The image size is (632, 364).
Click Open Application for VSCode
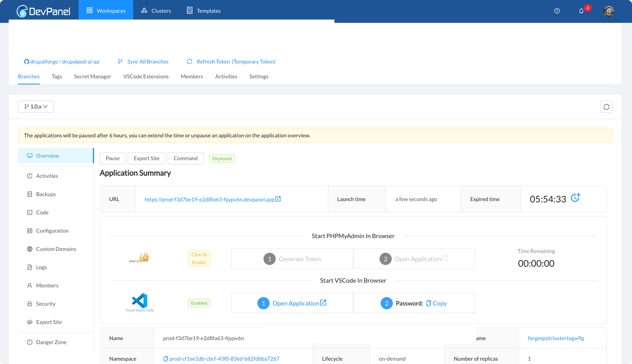pos(292,303)
